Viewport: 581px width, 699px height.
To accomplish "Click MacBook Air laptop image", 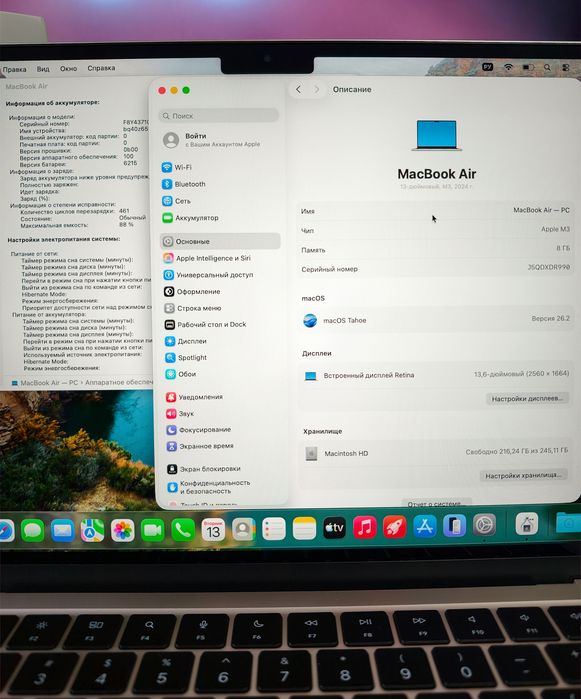I will click(x=436, y=135).
